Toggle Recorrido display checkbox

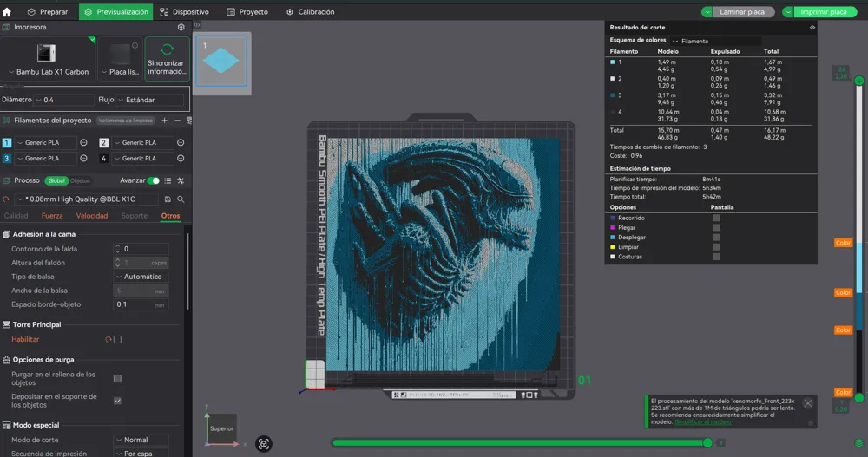[716, 218]
